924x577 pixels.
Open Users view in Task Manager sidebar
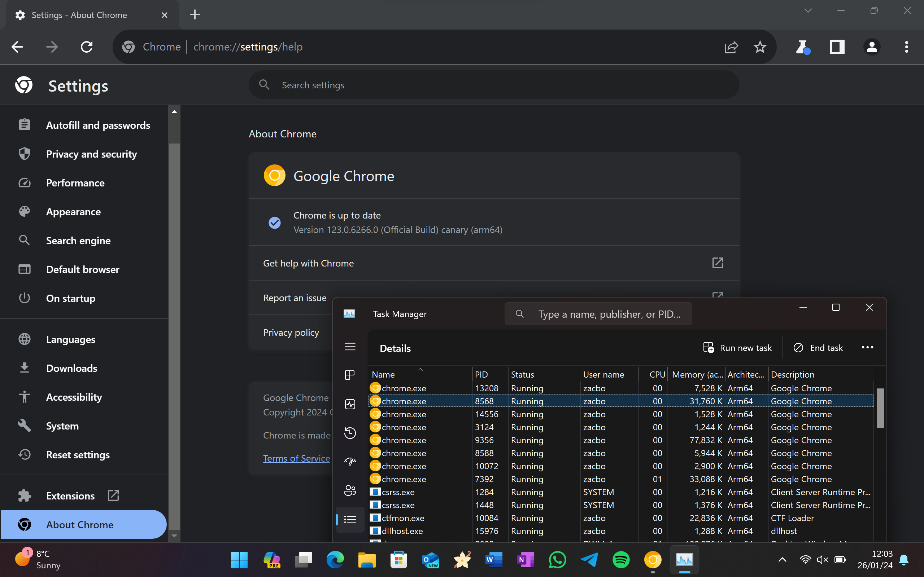coord(350,491)
